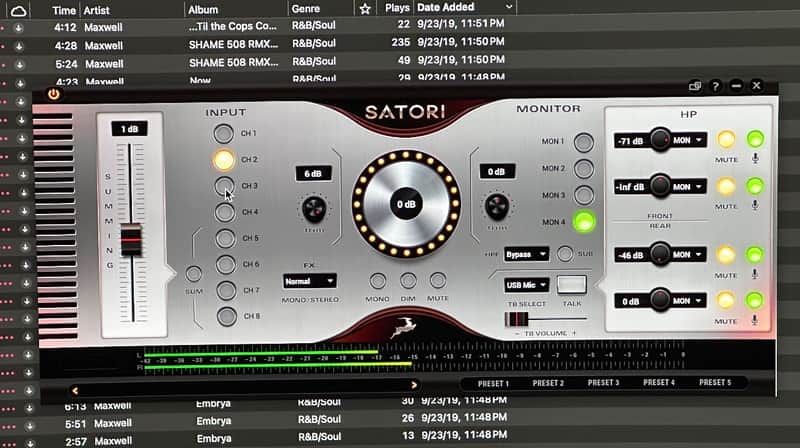Click the cloud status column icon
This screenshot has height=448, width=800.
click(18, 11)
